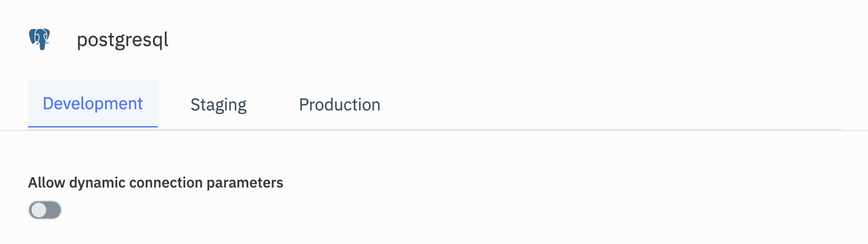868x244 pixels.
Task: Click the postgresql data source name
Action: point(123,40)
